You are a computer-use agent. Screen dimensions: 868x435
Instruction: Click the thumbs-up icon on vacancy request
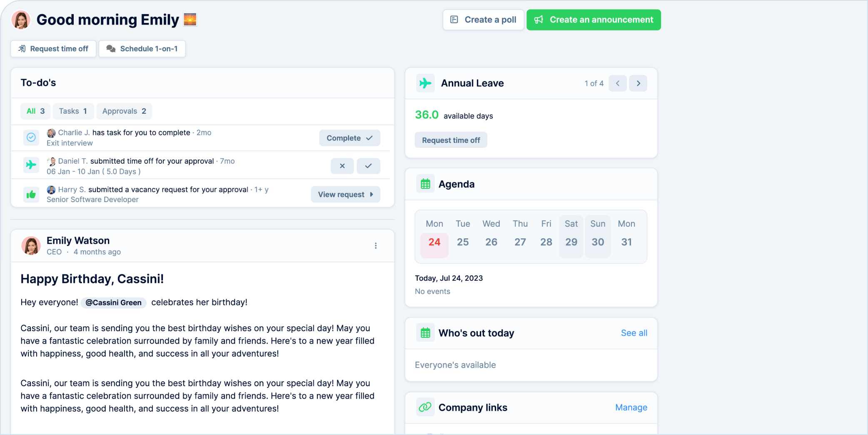pos(31,194)
